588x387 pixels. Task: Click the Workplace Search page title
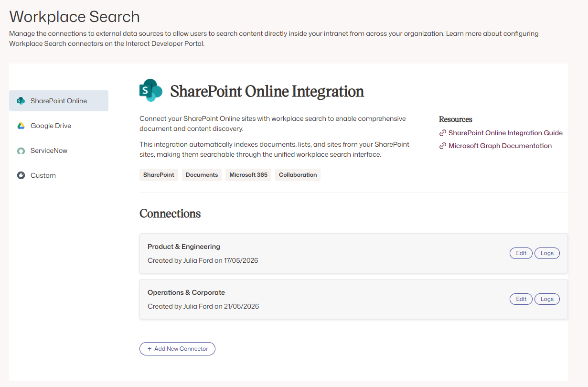tap(75, 17)
